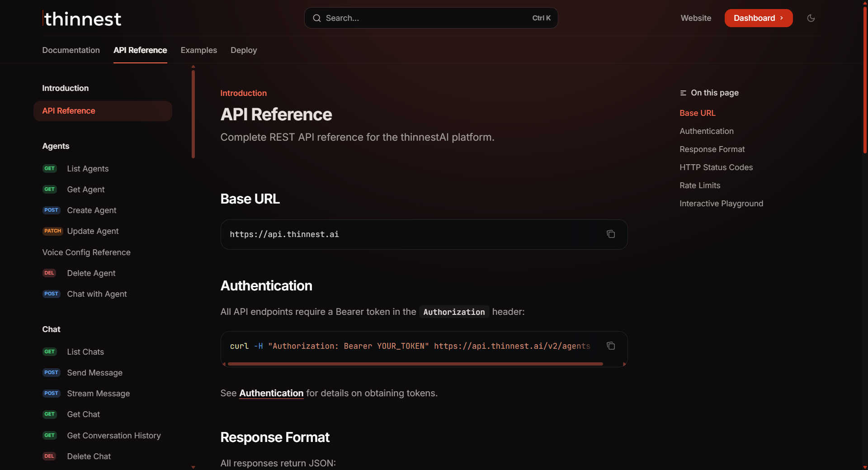Open the Website link

(696, 18)
